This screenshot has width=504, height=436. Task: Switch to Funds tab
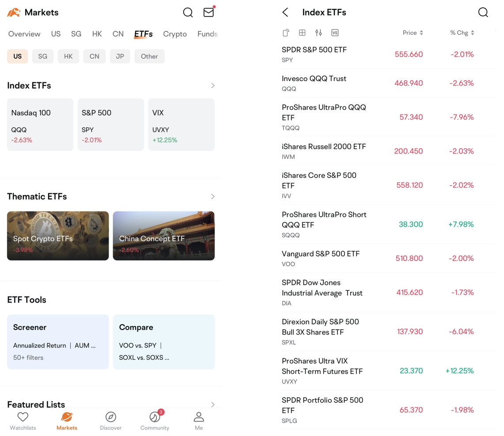point(207,34)
